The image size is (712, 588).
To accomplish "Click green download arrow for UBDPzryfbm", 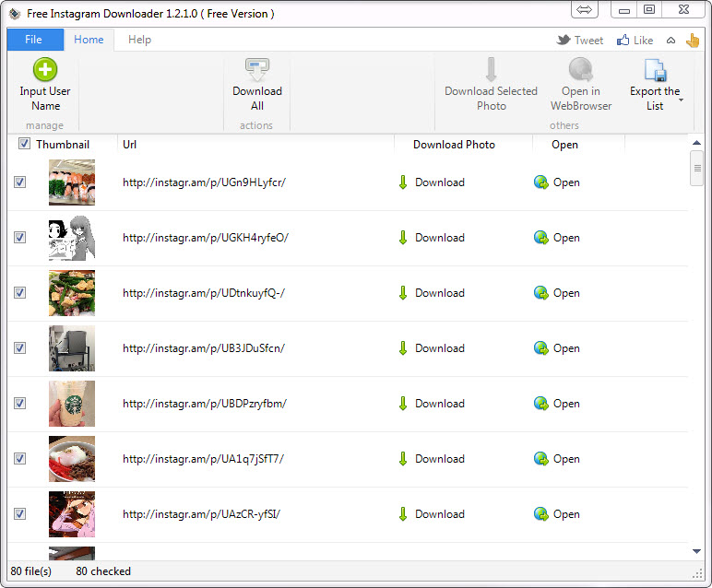I will [x=403, y=404].
